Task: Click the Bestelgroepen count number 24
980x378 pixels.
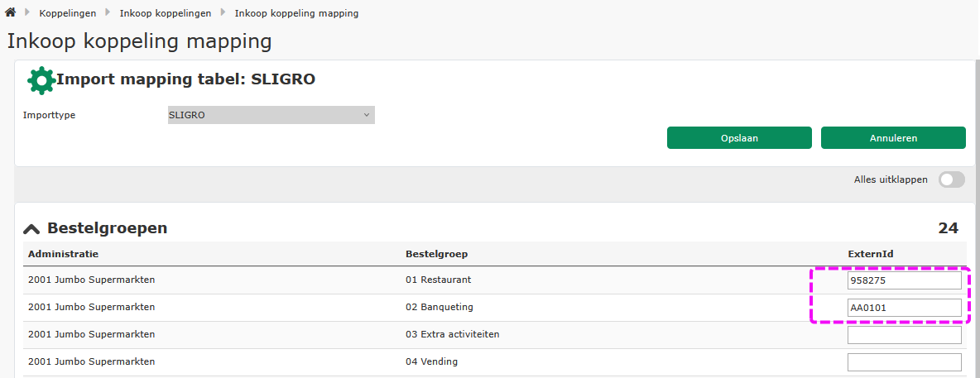Action: point(948,228)
